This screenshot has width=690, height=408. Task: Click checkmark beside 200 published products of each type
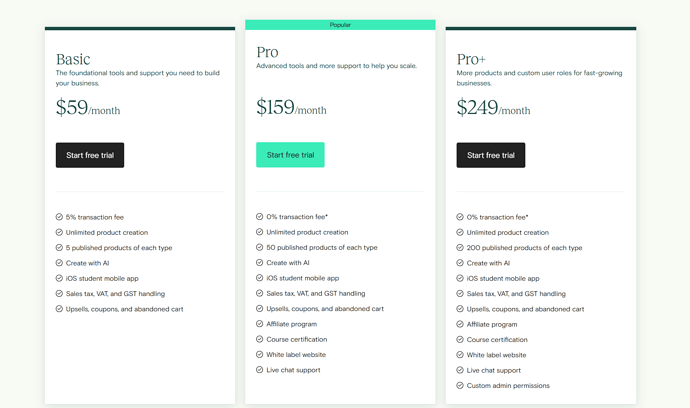460,248
